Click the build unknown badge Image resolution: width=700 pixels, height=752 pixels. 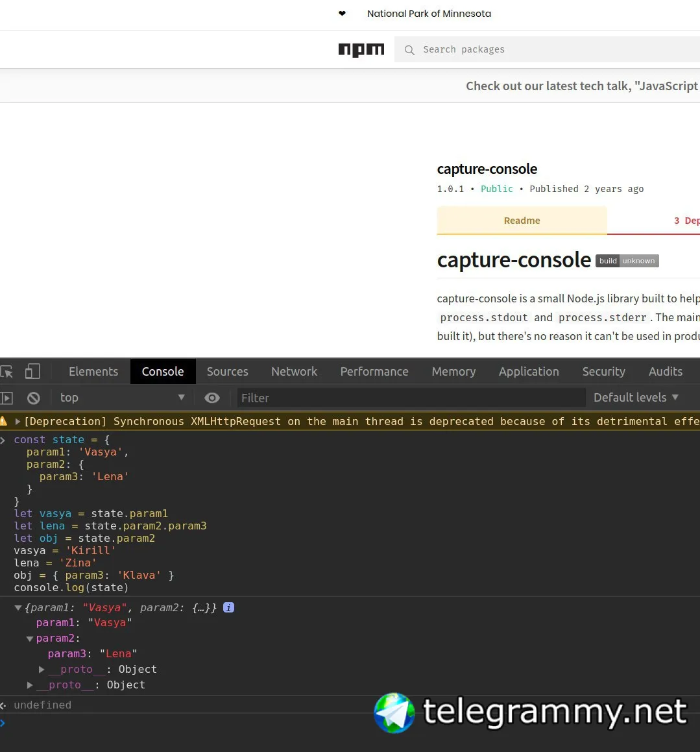pos(627,261)
